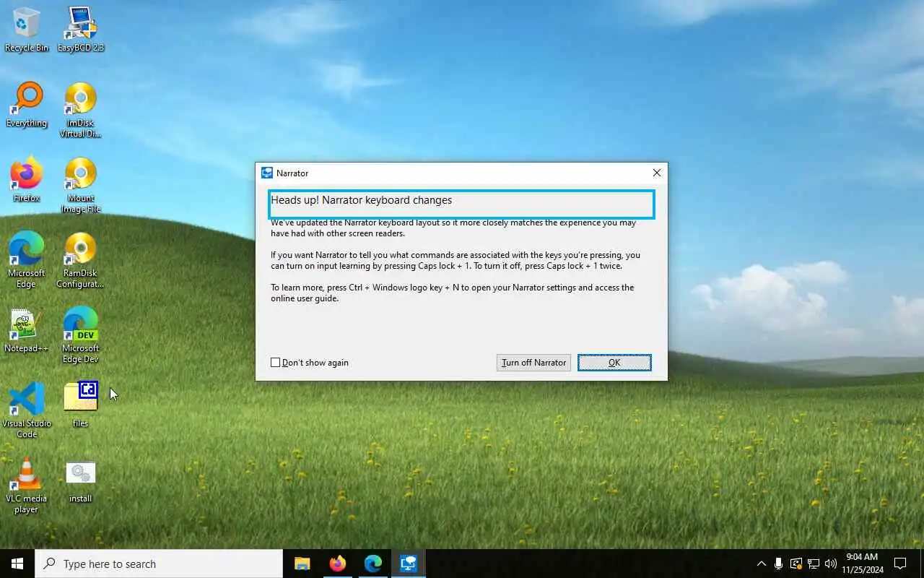
Task: Select the files folder on the desktop
Action: tap(81, 405)
